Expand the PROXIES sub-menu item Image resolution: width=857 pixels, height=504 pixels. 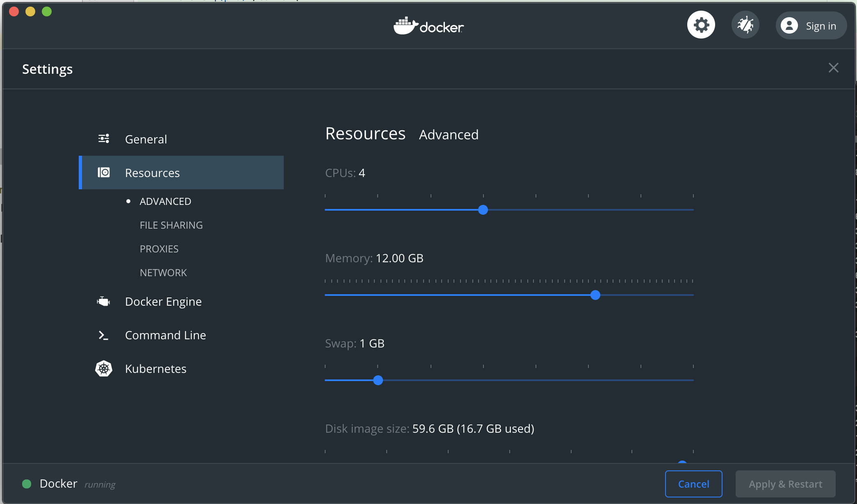(159, 248)
